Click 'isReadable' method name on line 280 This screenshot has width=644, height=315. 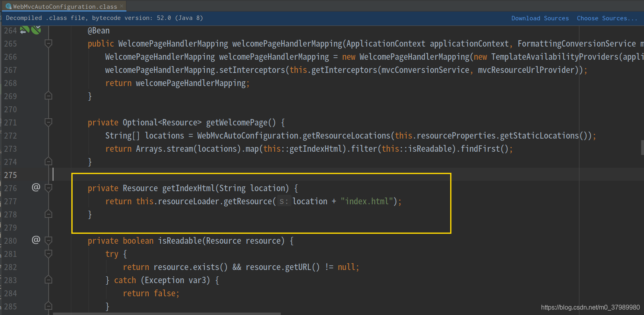click(x=180, y=241)
